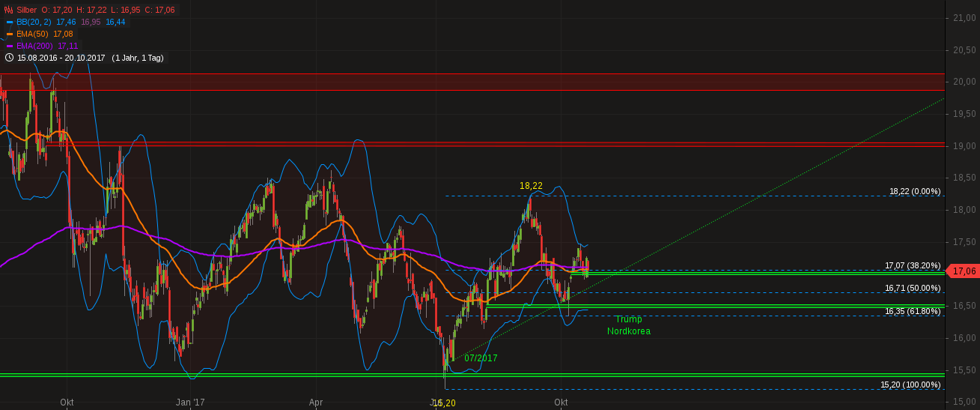Click the '(1 Jahr, 1 Tag)' timeframe text
This screenshot has width=980, height=410.
click(137, 58)
